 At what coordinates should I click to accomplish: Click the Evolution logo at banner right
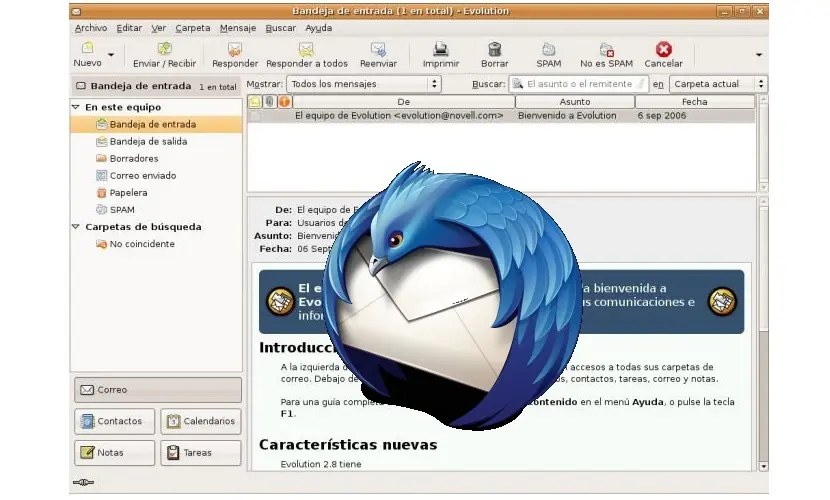[722, 302]
